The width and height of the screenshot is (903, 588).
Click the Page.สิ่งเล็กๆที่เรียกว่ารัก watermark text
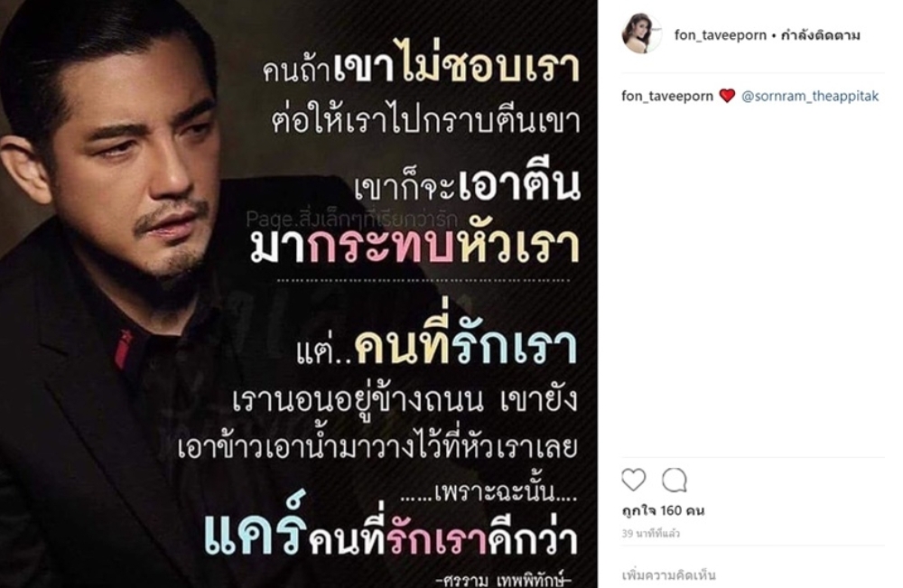click(351, 219)
